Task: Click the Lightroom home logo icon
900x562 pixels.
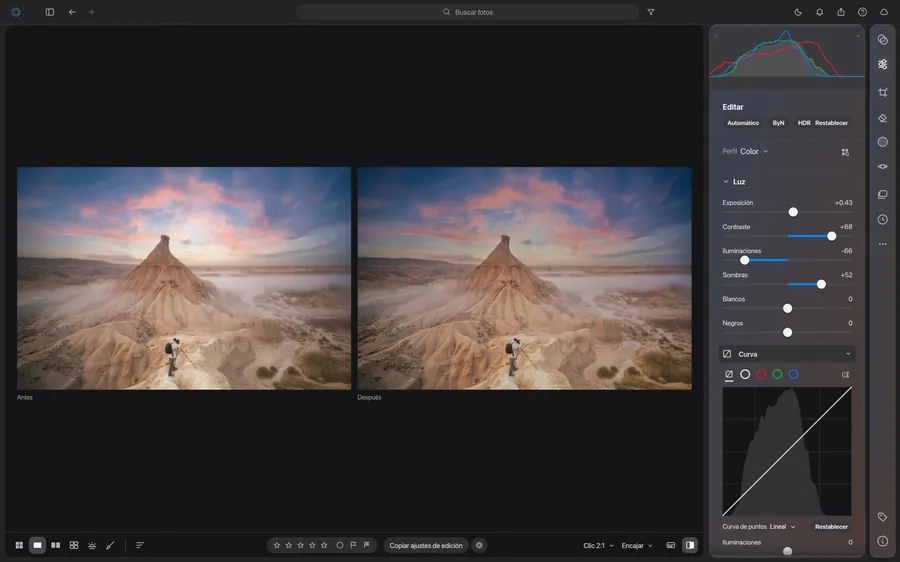Action: click(x=16, y=12)
